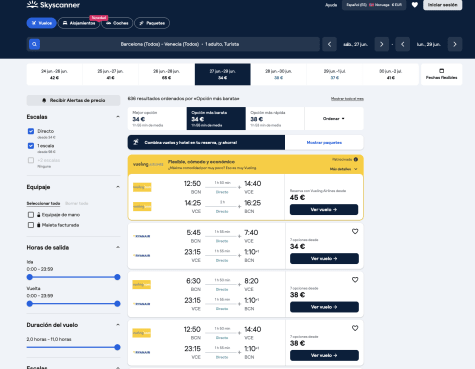475x369 pixels.
Task: Click Vuelta slider left handle
Action: 30,304
